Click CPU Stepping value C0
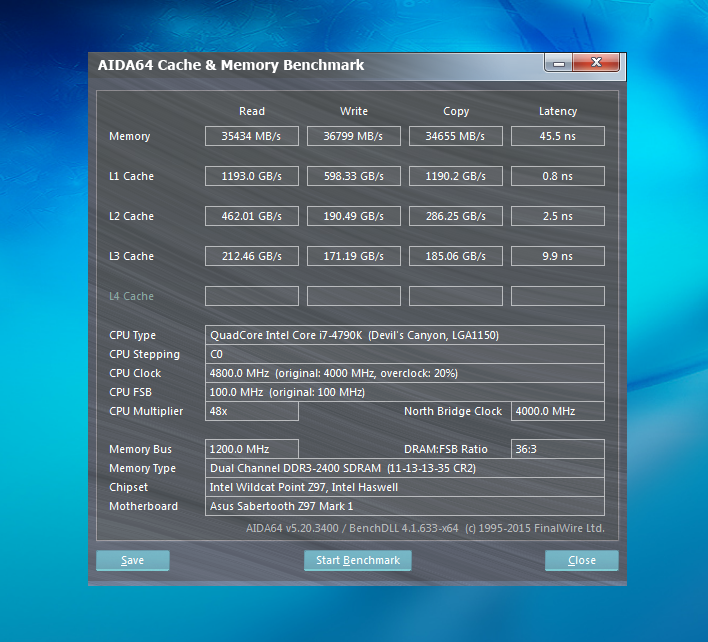Image resolution: width=708 pixels, height=642 pixels. (x=405, y=354)
